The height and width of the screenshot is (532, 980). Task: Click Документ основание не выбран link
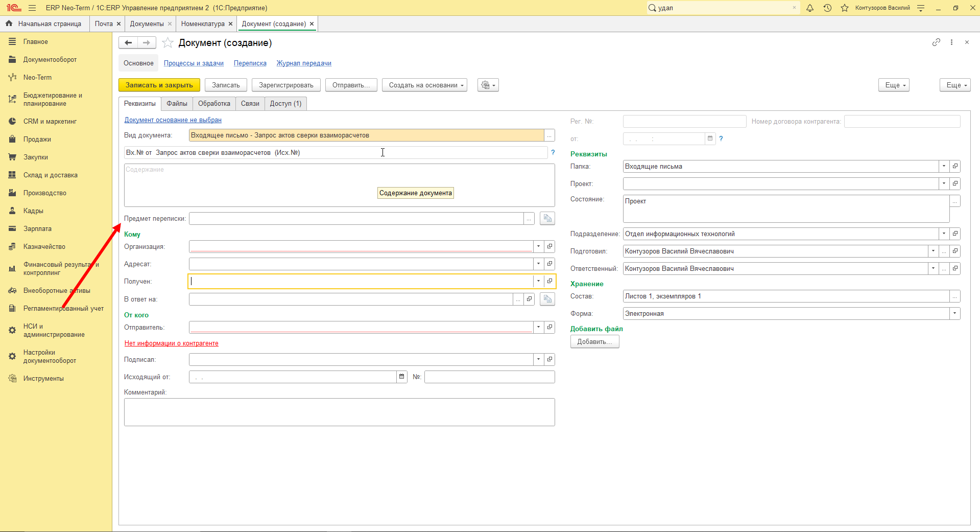(x=173, y=120)
